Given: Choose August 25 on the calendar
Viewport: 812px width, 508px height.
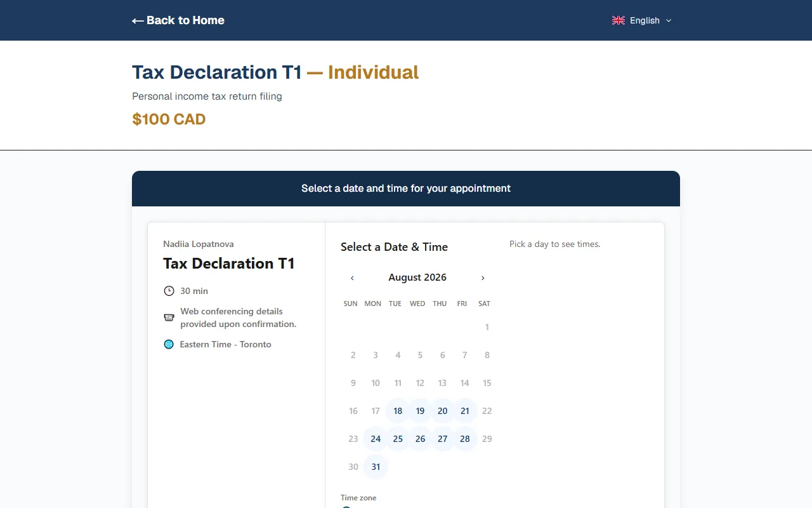Looking at the screenshot, I should pyautogui.click(x=398, y=439).
